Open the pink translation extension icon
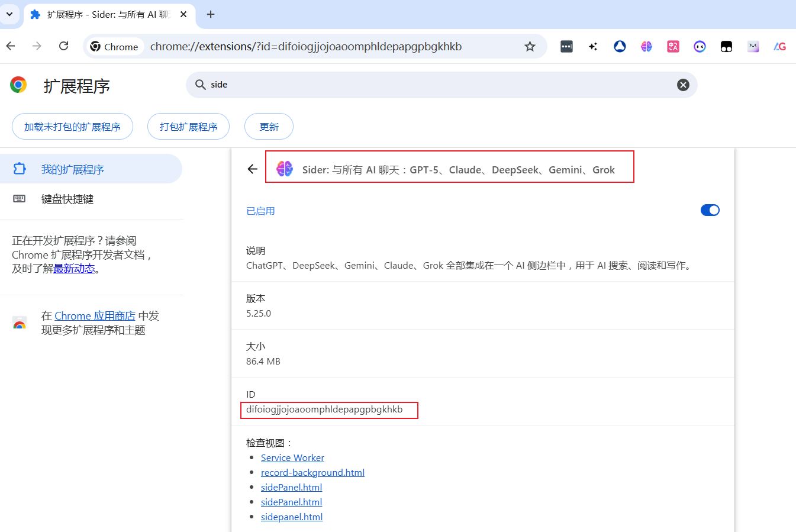The height and width of the screenshot is (532, 796). click(x=673, y=47)
